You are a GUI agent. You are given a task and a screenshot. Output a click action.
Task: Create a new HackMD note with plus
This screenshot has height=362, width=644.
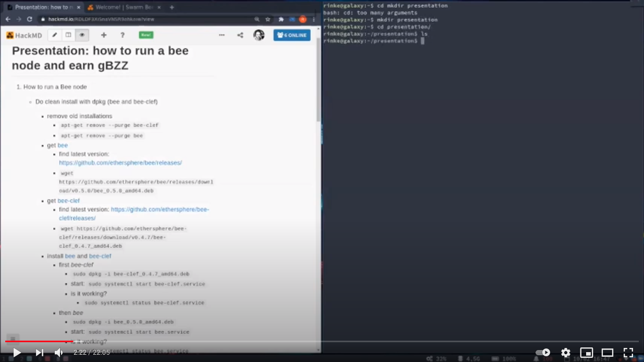[x=104, y=35]
